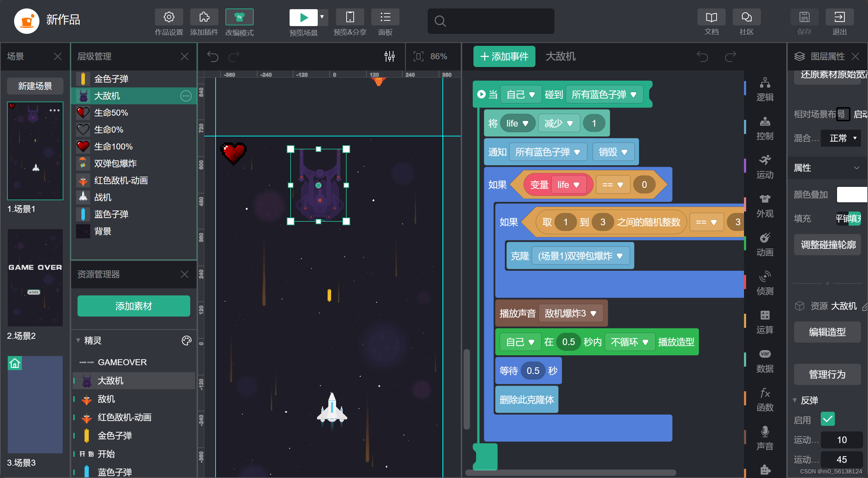Screen dimensions: 868x478
Task: Toggle the 反弹 启用 checkbox
Action: coord(827,419)
